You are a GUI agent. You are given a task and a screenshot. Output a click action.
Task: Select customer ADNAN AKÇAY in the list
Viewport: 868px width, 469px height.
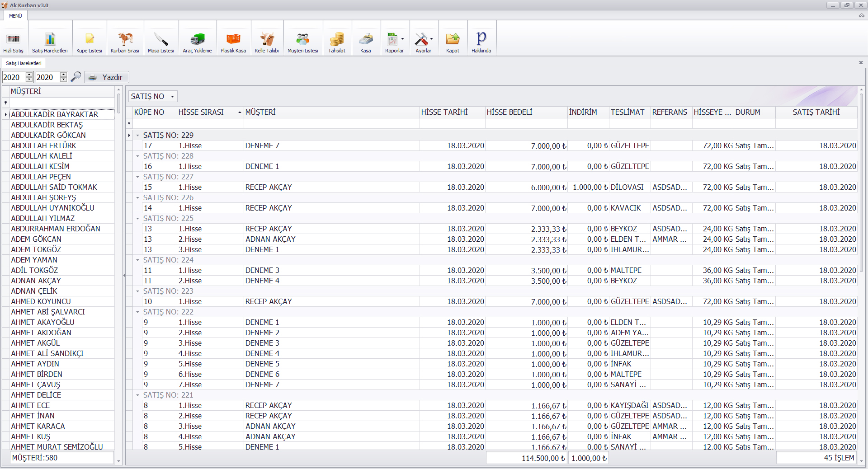(36, 281)
